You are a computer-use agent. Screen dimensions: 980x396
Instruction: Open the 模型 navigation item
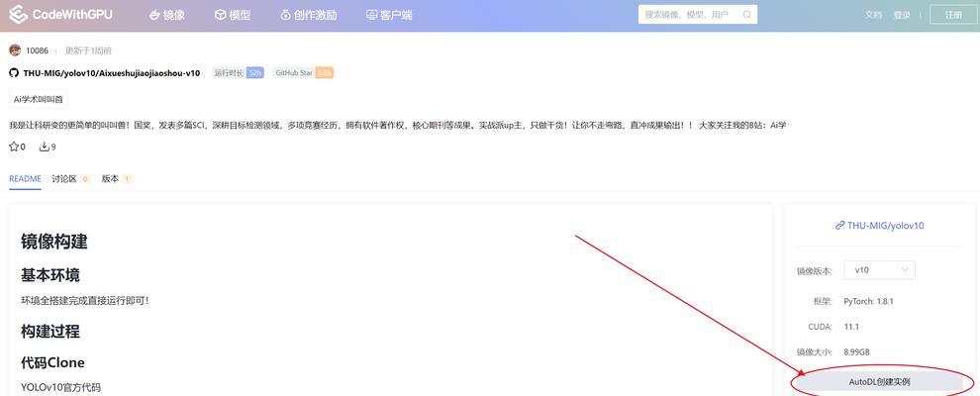click(233, 15)
